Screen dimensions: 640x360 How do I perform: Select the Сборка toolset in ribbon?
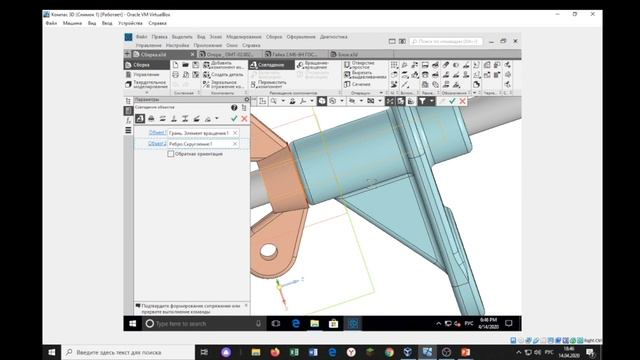point(147,65)
